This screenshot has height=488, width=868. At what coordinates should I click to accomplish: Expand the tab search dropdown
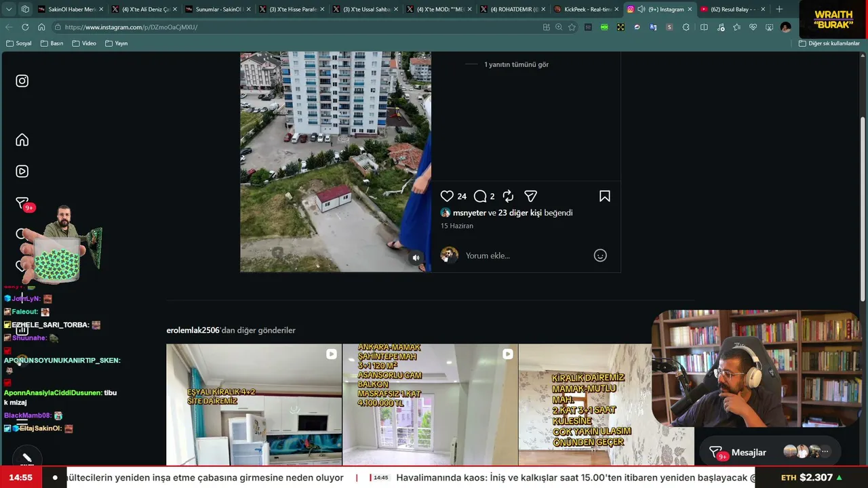point(9,9)
